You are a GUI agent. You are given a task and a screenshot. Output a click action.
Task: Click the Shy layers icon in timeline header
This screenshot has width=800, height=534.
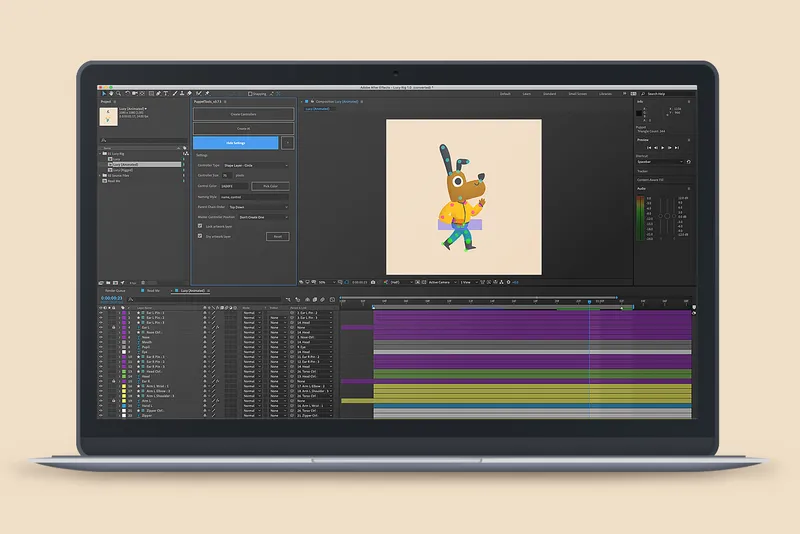(x=308, y=299)
